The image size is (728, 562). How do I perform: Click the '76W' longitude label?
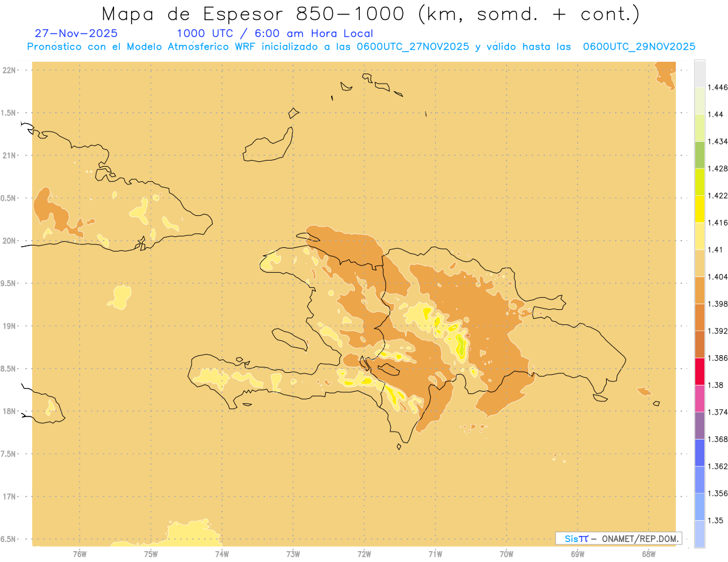click(79, 555)
